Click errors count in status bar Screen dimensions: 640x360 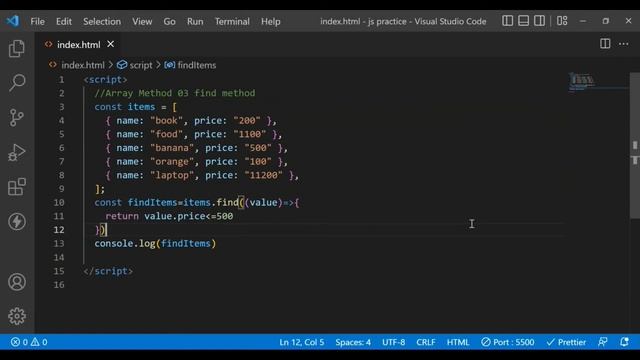pyautogui.click(x=19, y=342)
